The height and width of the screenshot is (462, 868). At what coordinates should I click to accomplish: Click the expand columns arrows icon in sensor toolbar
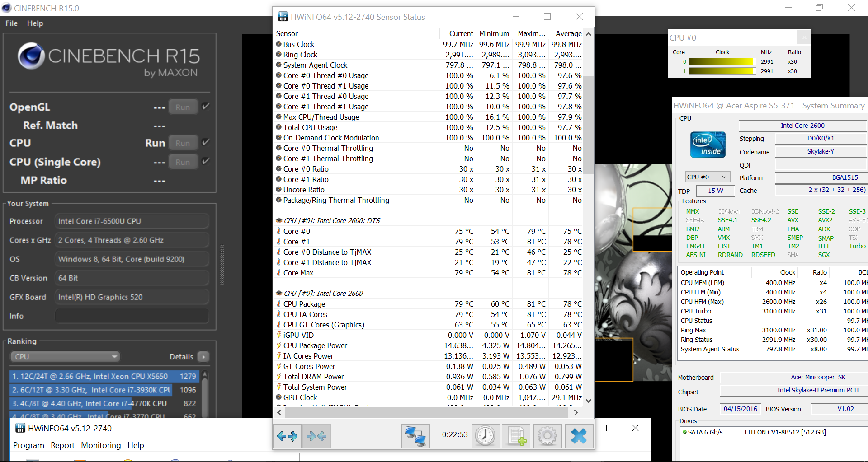(288, 436)
